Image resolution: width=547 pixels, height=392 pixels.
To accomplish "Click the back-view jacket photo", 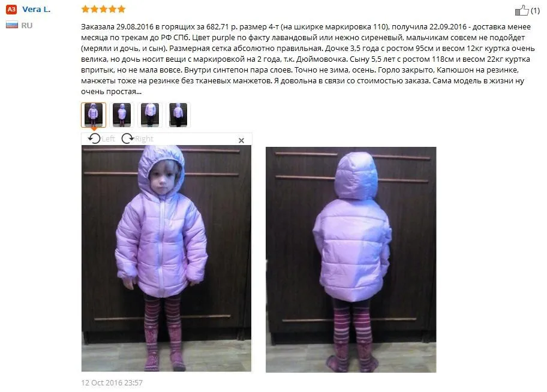I will coord(351,260).
